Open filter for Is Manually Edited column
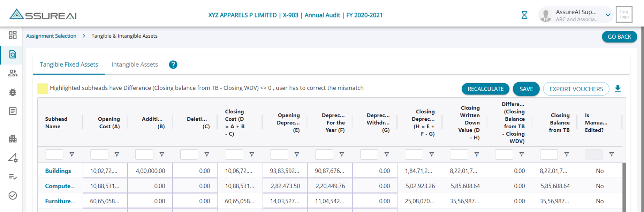Viewport: 644px width, 212px height. point(611,154)
